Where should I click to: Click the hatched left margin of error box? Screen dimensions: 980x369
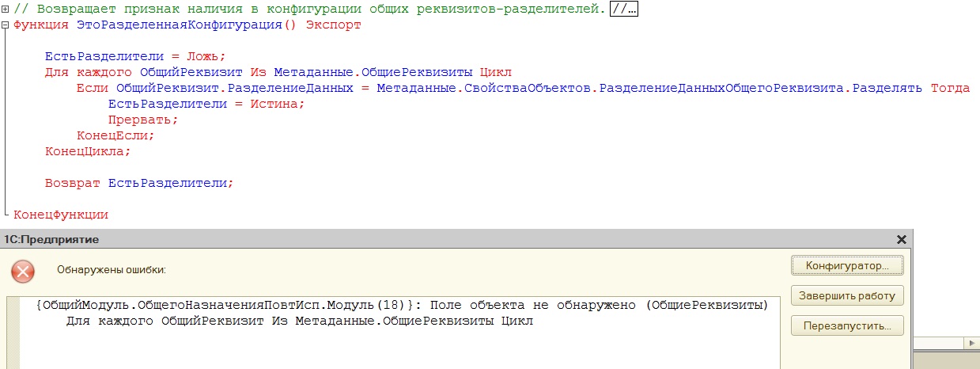coord(13,333)
